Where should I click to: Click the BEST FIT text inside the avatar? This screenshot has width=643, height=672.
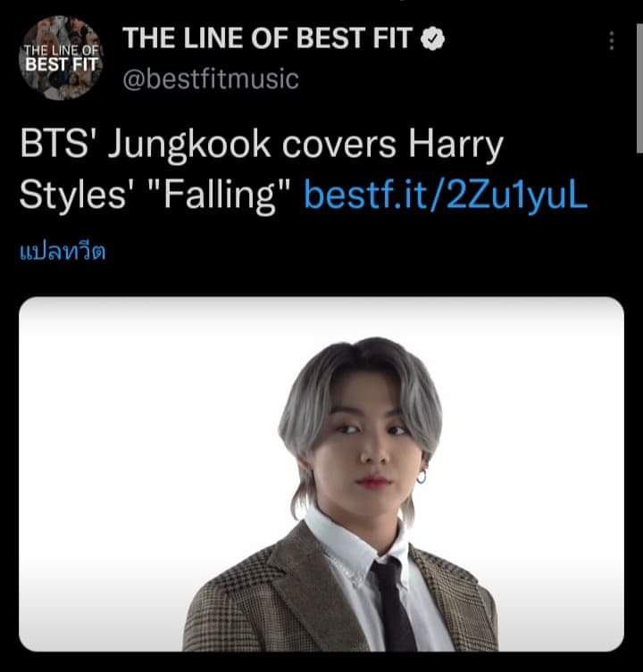[61, 65]
